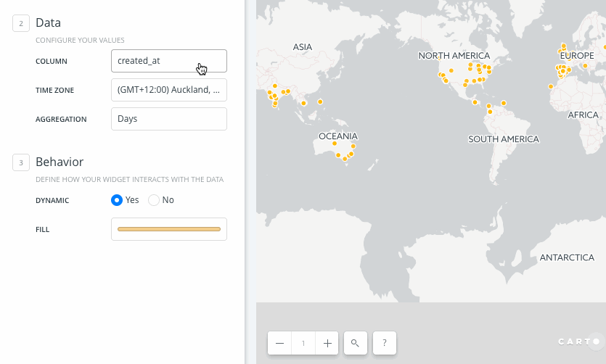Click the step 2 Data number badge

pos(21,23)
